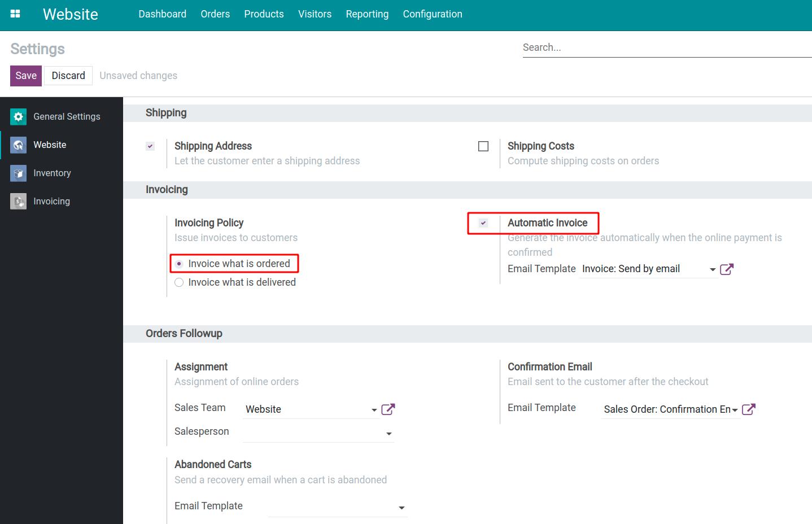Enable the Shipping Costs checkbox

pyautogui.click(x=483, y=146)
